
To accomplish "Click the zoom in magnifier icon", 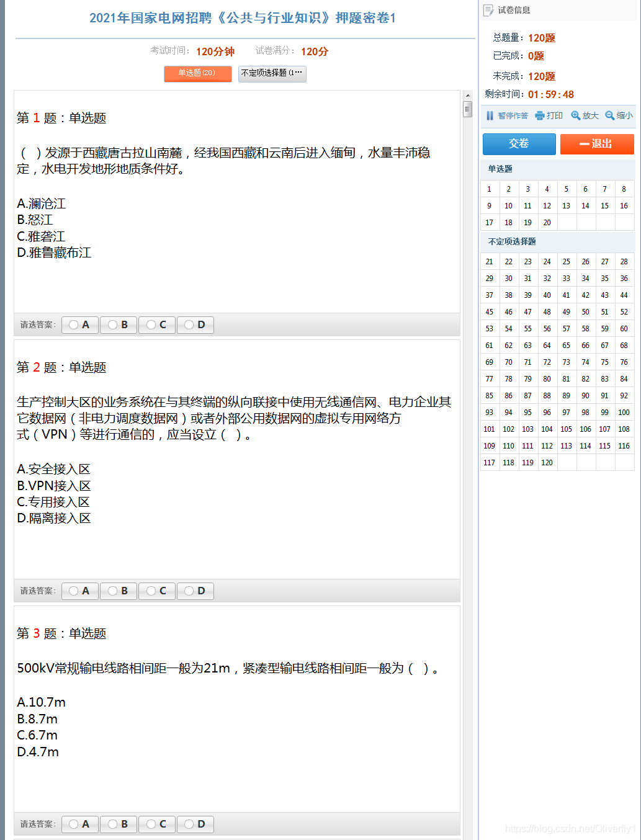I will 576,115.
